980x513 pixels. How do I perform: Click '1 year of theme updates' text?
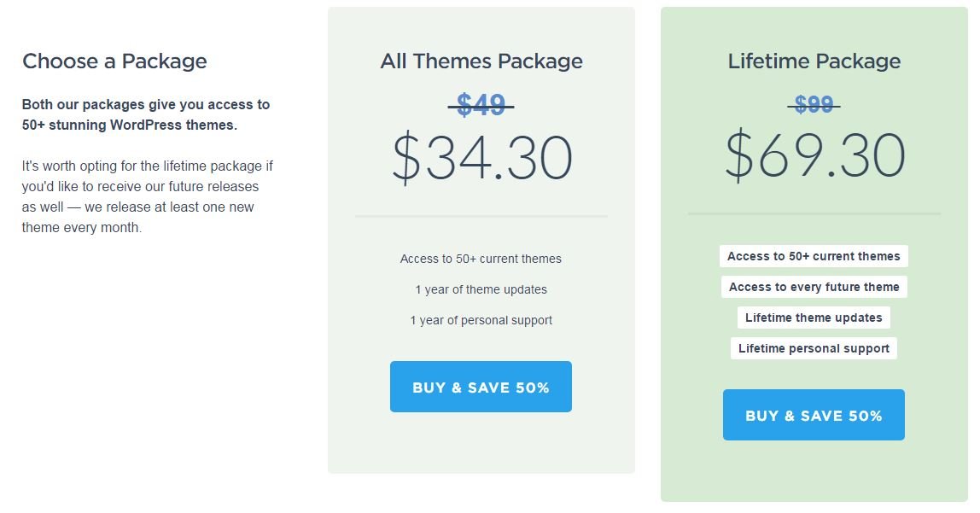(x=481, y=289)
